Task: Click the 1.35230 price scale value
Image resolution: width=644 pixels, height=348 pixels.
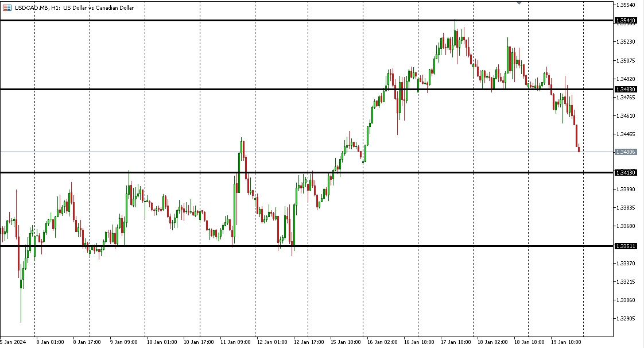Action: [626, 42]
